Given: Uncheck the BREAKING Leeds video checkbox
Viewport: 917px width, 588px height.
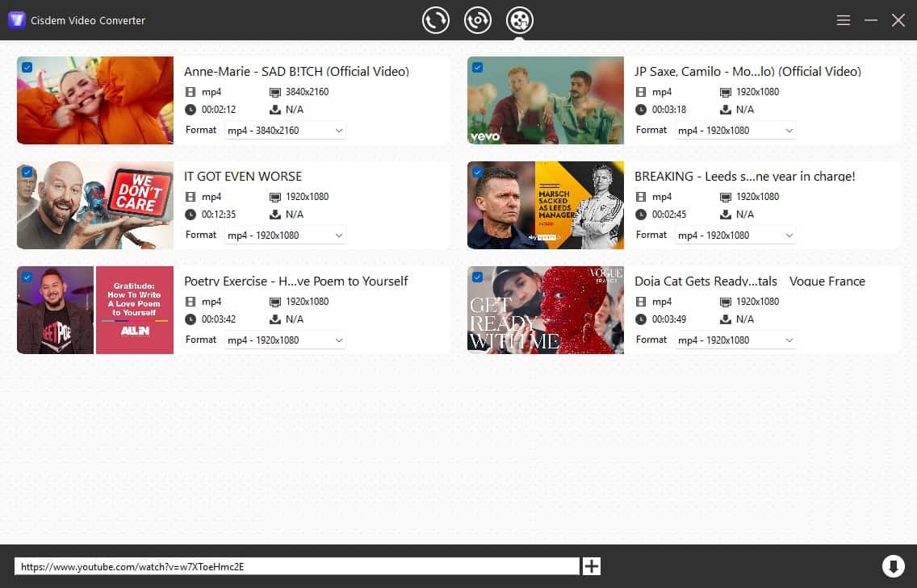Looking at the screenshot, I should pos(477,173).
